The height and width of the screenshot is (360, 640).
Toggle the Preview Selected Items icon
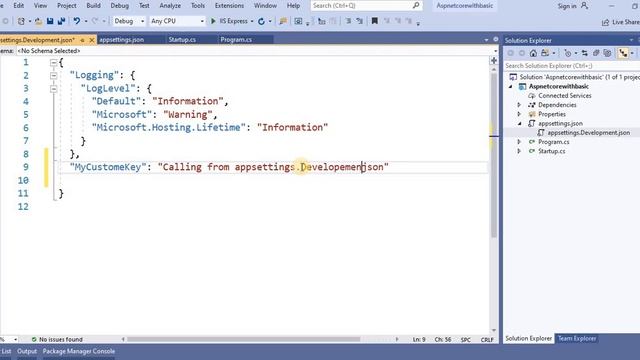tap(623, 53)
